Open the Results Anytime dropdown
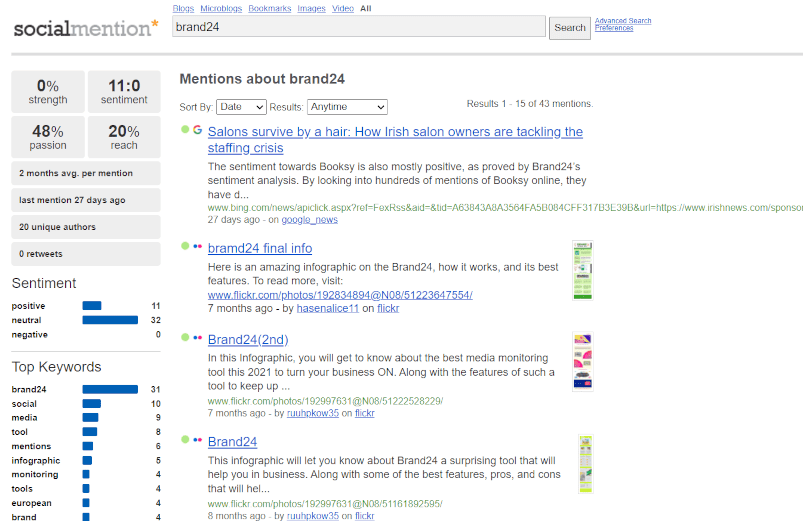This screenshot has height=521, width=804. click(347, 107)
